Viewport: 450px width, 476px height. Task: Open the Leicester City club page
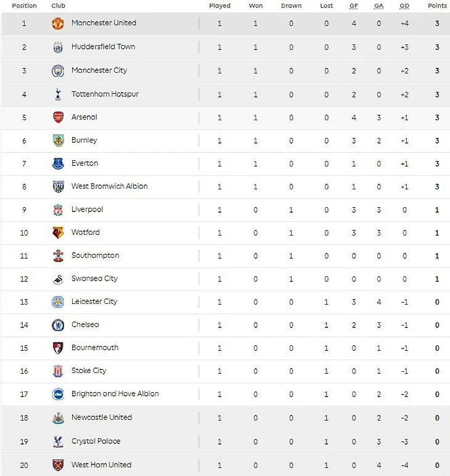[x=94, y=302]
